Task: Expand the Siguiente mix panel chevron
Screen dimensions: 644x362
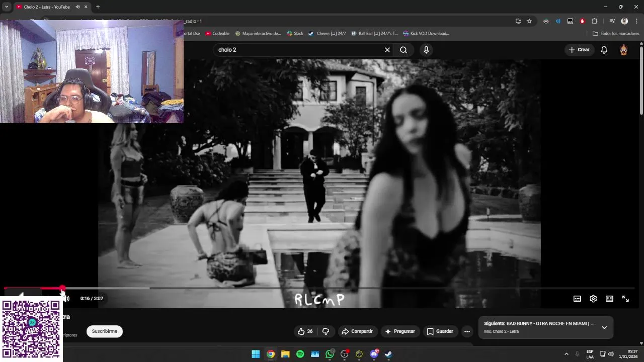Action: tap(604, 327)
